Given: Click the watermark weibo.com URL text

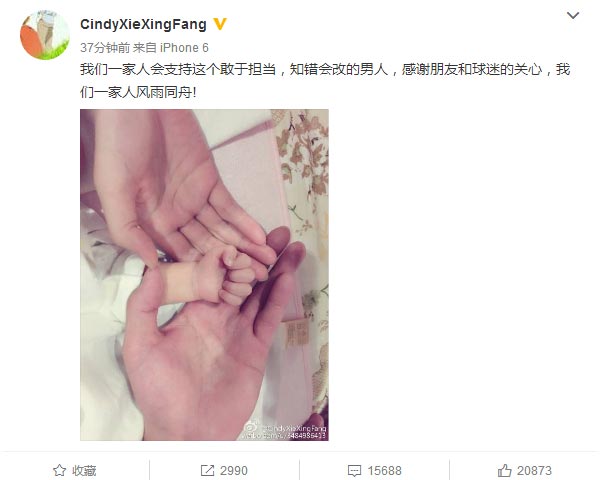Looking at the screenshot, I should coord(283,436).
